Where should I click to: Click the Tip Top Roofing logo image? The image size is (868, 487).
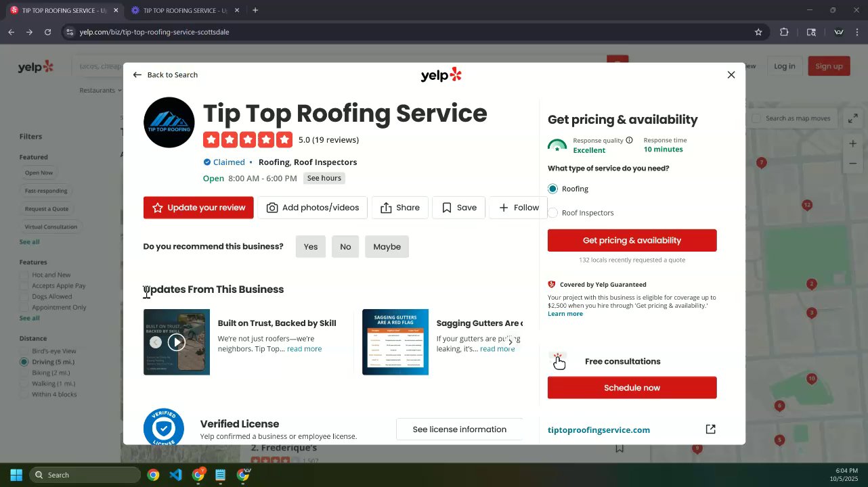[x=169, y=122]
